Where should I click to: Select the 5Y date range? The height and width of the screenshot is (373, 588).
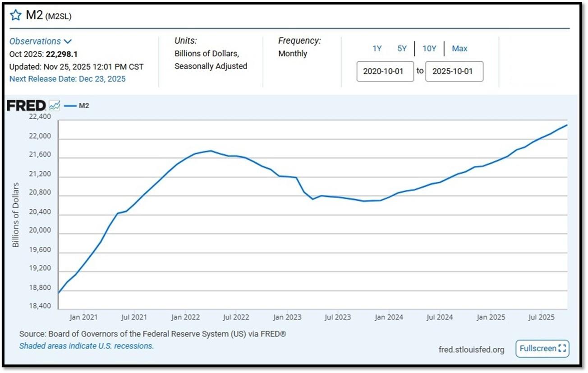click(x=402, y=49)
